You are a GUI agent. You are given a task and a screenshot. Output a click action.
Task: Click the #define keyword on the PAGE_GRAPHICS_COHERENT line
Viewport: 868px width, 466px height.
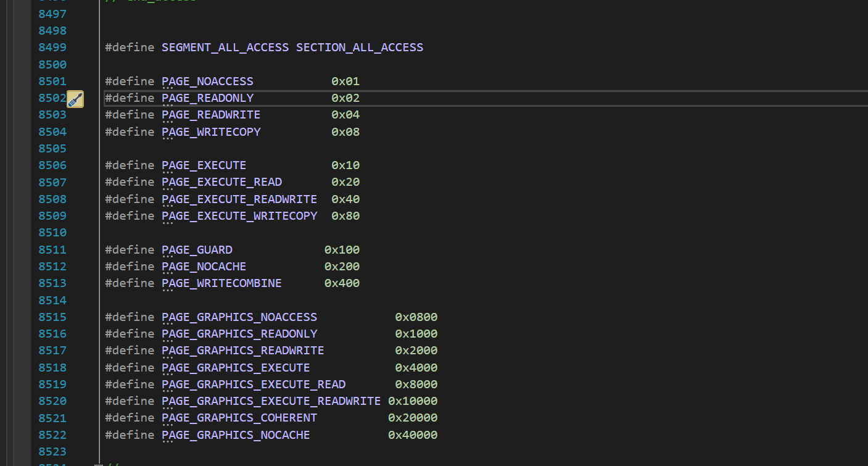coord(130,418)
